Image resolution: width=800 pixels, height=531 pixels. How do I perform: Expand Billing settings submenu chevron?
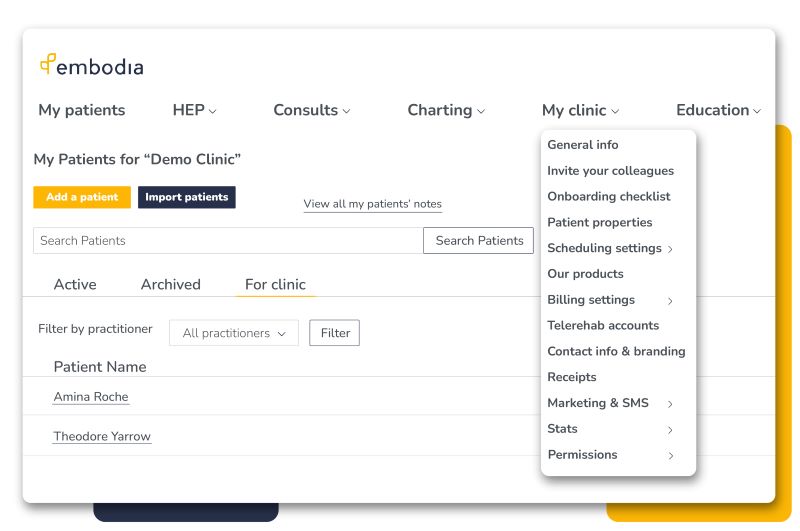[670, 301]
